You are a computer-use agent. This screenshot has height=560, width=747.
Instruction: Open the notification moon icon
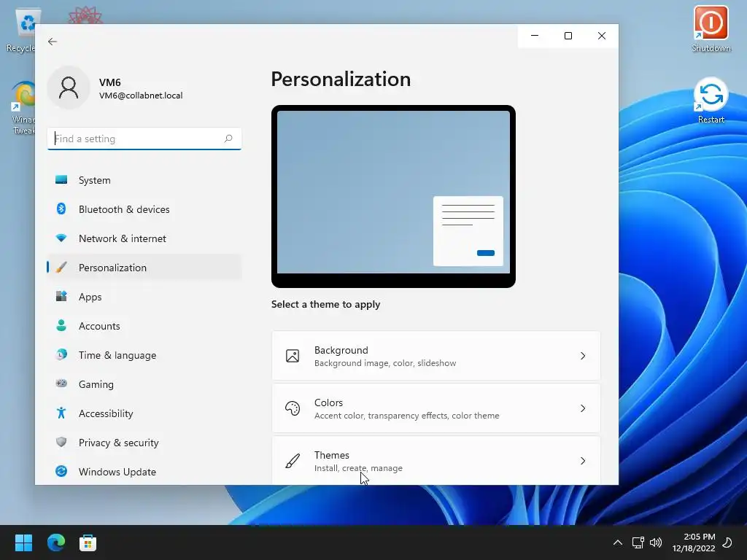pos(727,542)
